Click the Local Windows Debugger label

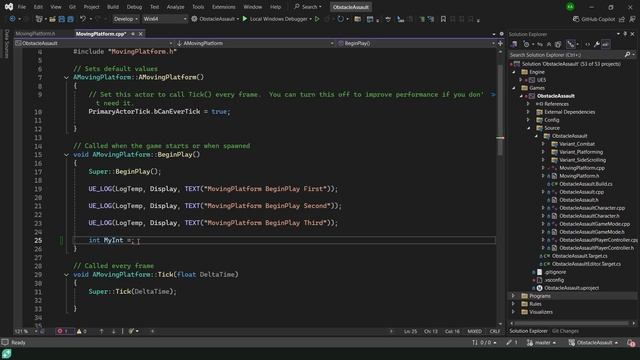click(278, 19)
